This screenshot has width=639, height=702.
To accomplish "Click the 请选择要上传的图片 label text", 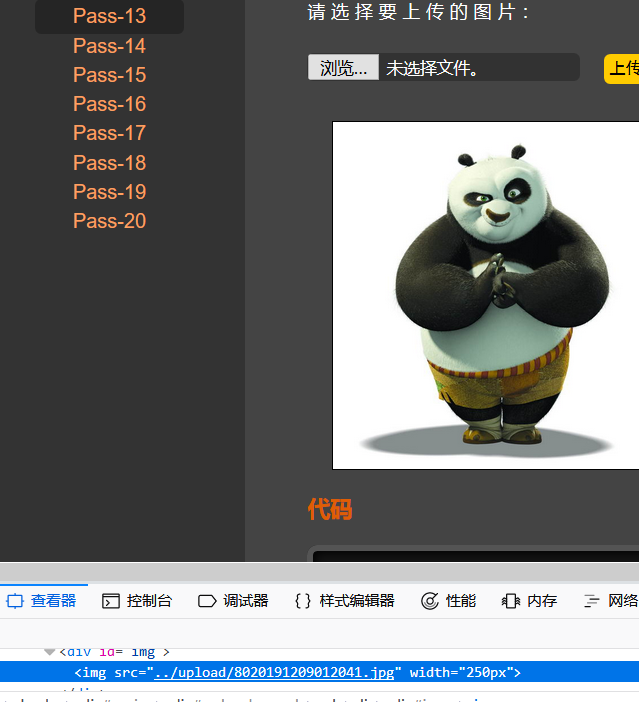I will pyautogui.click(x=418, y=12).
